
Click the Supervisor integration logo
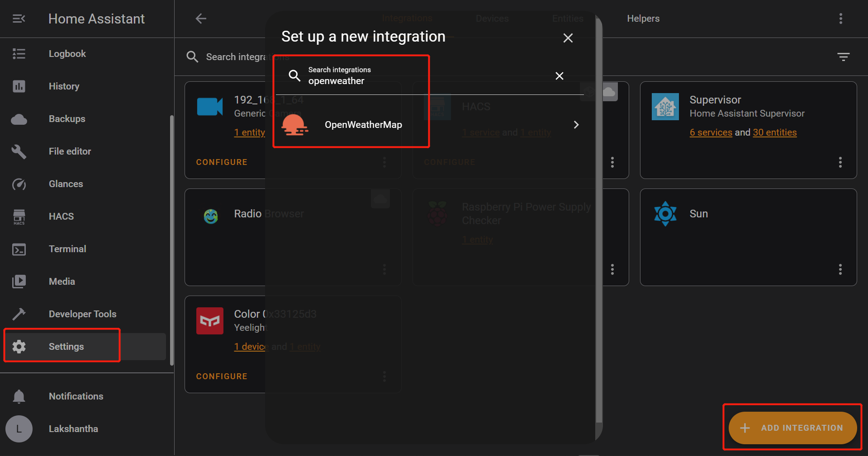click(665, 107)
